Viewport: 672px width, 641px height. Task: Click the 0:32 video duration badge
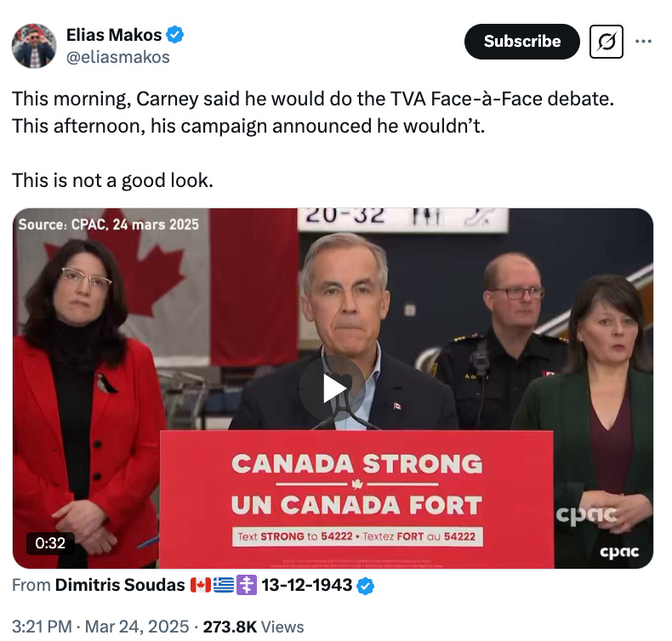click(50, 543)
